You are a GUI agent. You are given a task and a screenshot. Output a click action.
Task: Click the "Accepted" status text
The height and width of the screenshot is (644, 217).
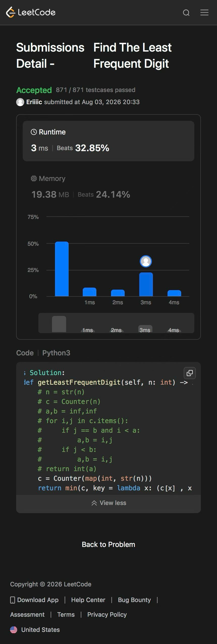34,90
